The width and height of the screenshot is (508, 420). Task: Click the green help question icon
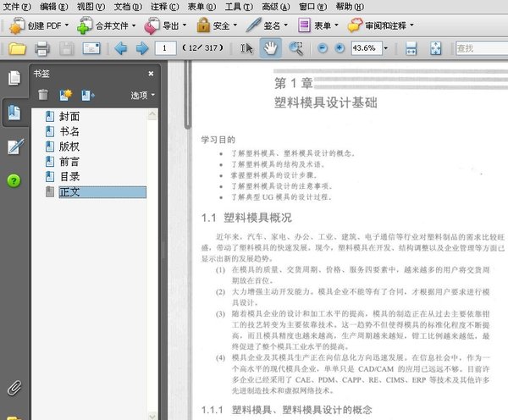(x=14, y=180)
